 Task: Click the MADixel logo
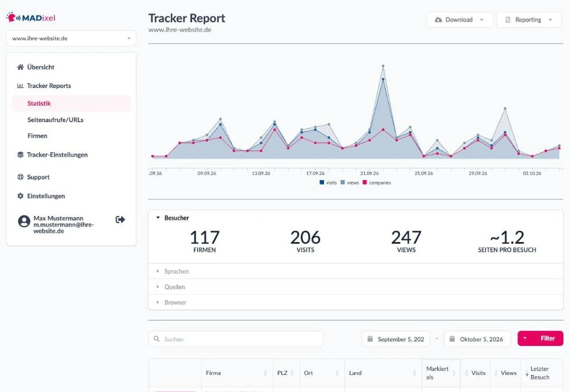coord(31,18)
